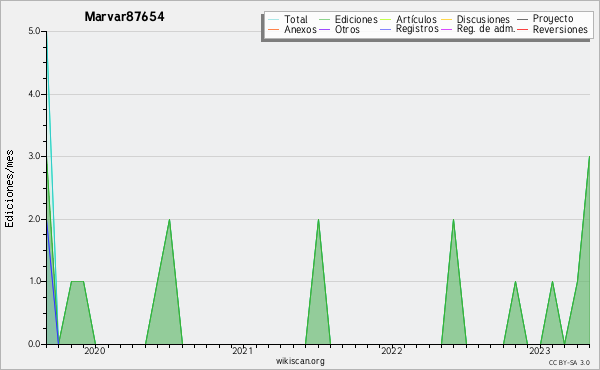600x370 pixels.
Task: Select the Otros legend label
Action: pyautogui.click(x=347, y=29)
